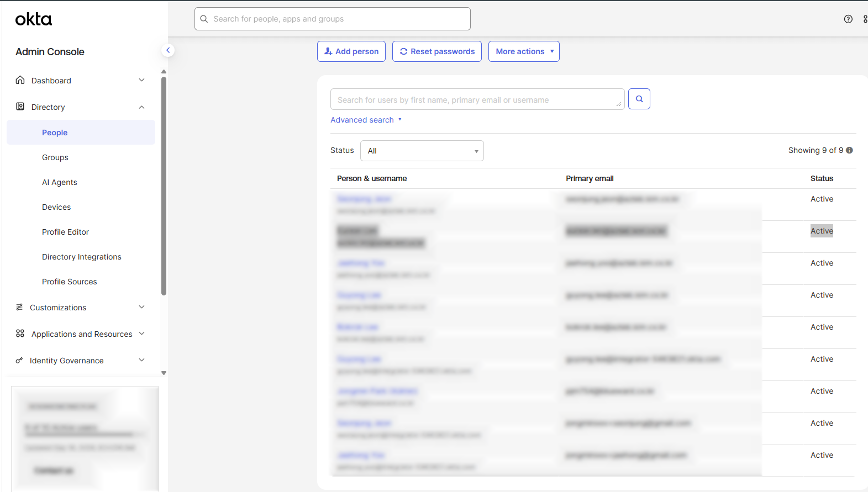Click the highlighted Active status in second row
This screenshot has height=492, width=868.
tap(822, 231)
